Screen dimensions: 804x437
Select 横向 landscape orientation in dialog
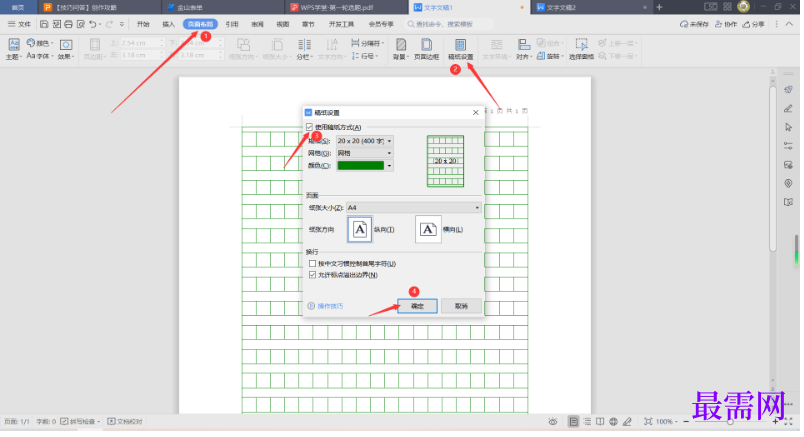(x=428, y=229)
